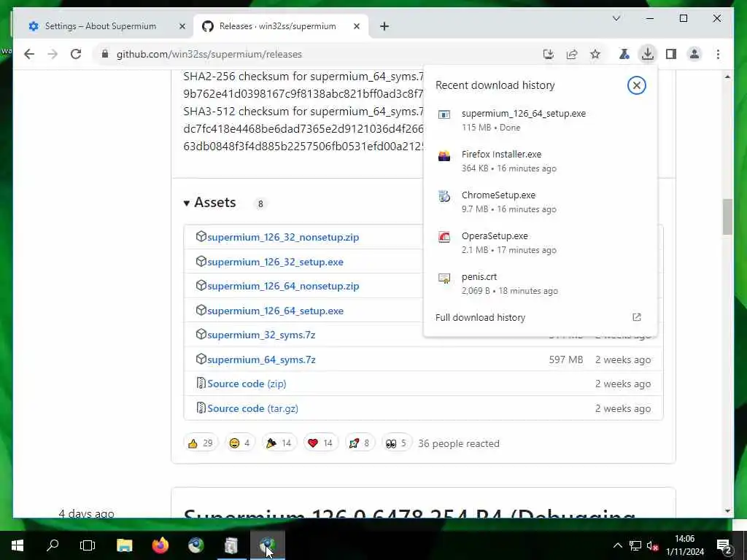
Task: Open the penis.crt download entry
Action: 541,284
